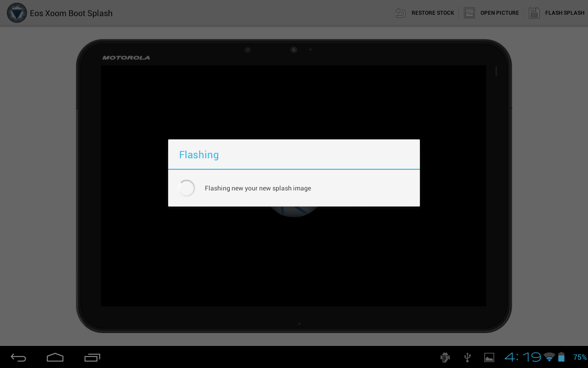Tap the MOTOROLA logo on tablet preview

pos(126,57)
